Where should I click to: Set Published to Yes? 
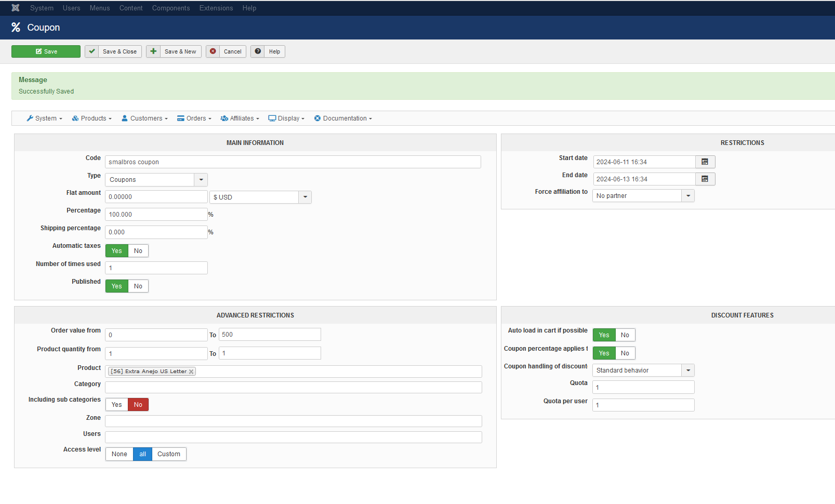117,286
